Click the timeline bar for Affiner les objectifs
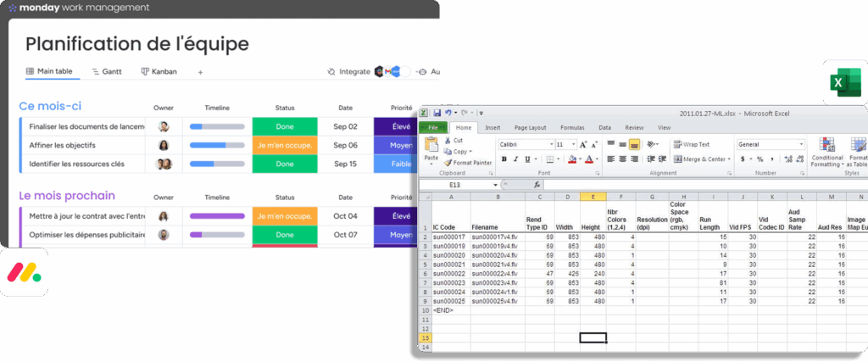Image resolution: width=868 pixels, height=362 pixels. tap(217, 146)
